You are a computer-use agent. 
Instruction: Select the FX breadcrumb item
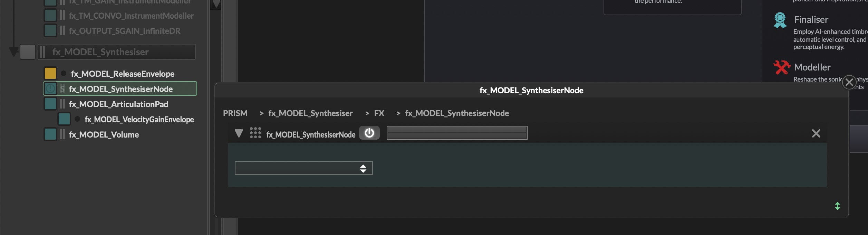[x=379, y=113]
